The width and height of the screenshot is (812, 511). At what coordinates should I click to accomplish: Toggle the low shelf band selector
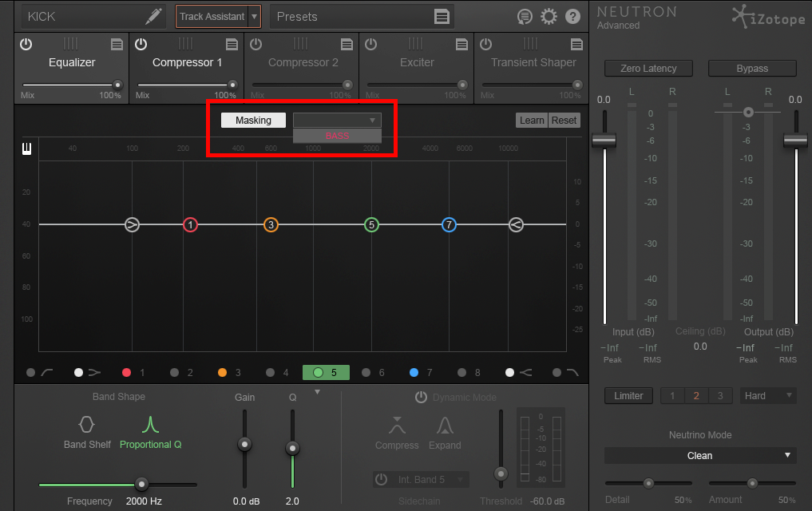pyautogui.click(x=87, y=372)
